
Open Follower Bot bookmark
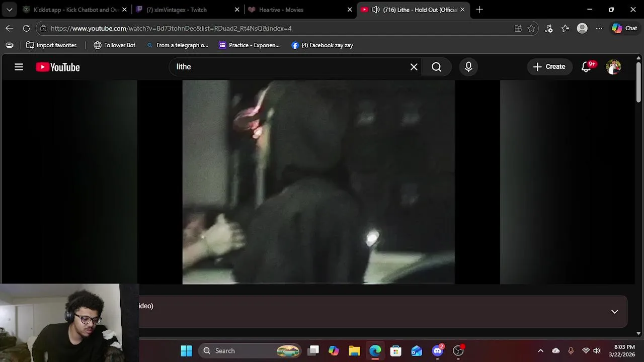point(114,45)
